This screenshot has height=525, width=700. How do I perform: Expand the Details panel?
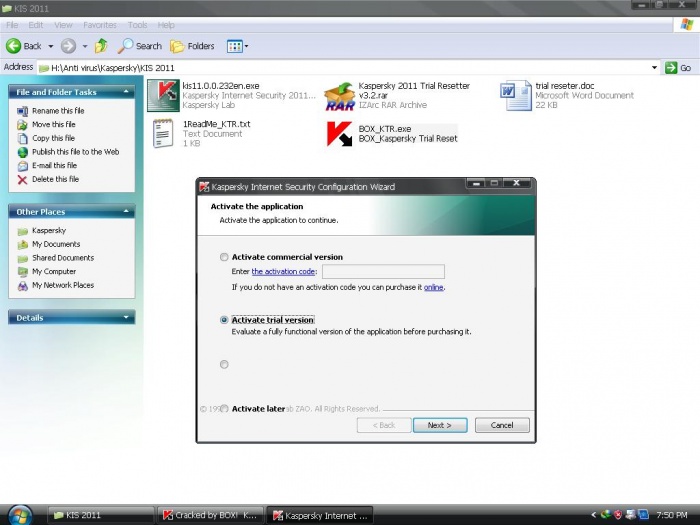(x=126, y=317)
